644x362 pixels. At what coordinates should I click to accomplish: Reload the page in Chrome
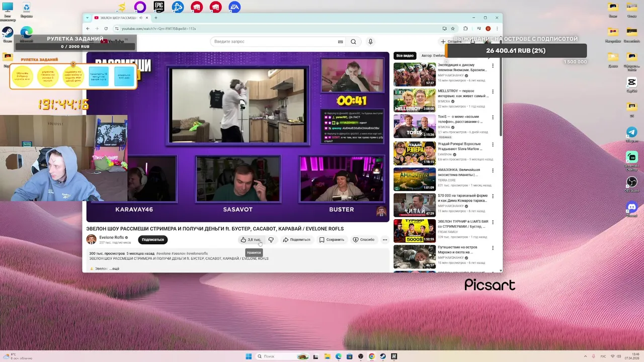[x=106, y=29]
